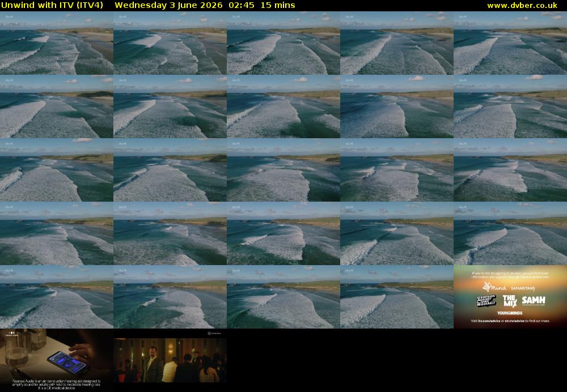Click the start time '02:45'
This screenshot has width=567, height=392.
[241, 5]
